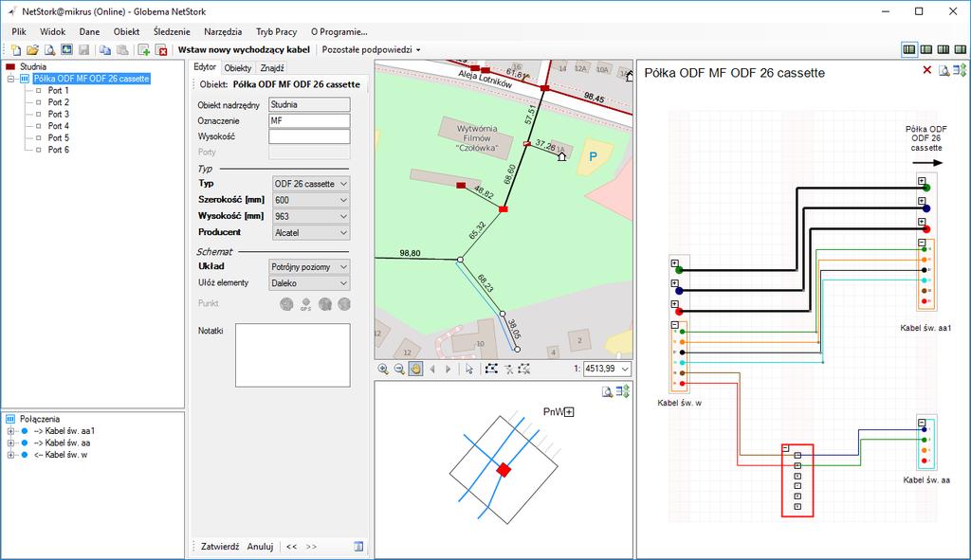The height and width of the screenshot is (560, 971).
Task: Select the pan hand tool
Action: pos(415,370)
